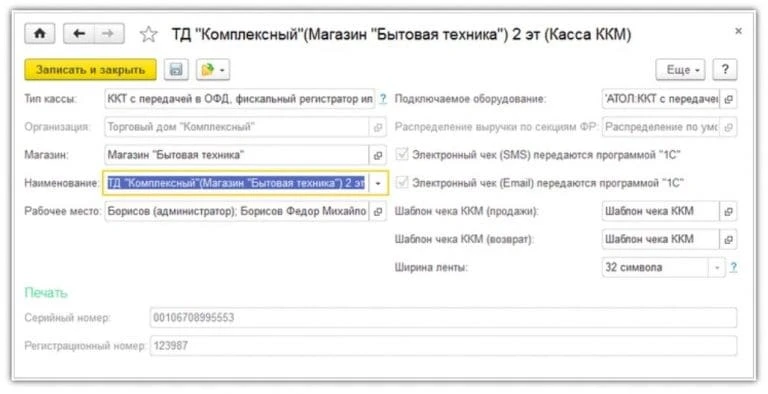
Task: Expand the Ширина ленты dropdown
Action: tap(717, 268)
